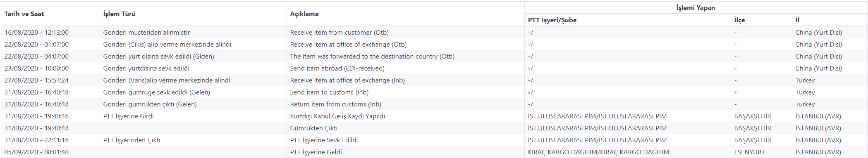Viewport: 868px width, 158px height.
Task: Select 'Gonderi gumruge sevk edildi (Gelen)' cell
Action: [156, 92]
